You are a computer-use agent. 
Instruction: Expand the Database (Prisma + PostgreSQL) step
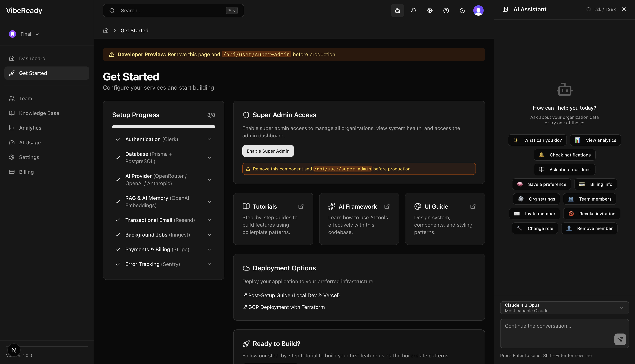point(163,158)
